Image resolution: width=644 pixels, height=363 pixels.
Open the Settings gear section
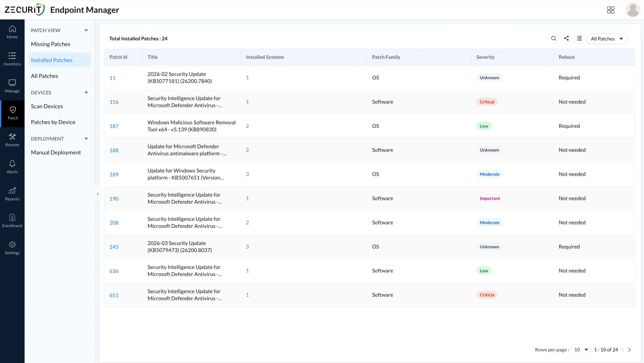(x=12, y=248)
